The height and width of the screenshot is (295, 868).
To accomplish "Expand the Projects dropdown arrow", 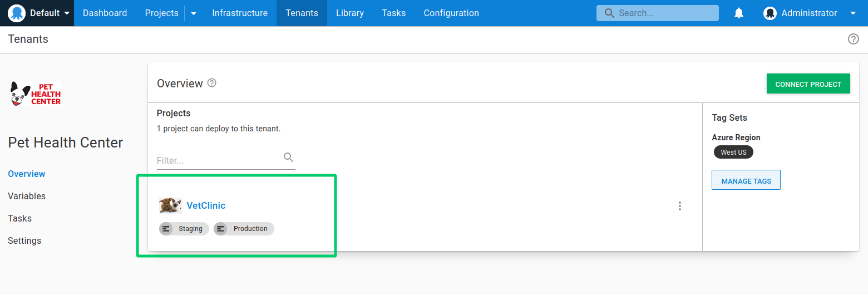I will click(x=194, y=13).
